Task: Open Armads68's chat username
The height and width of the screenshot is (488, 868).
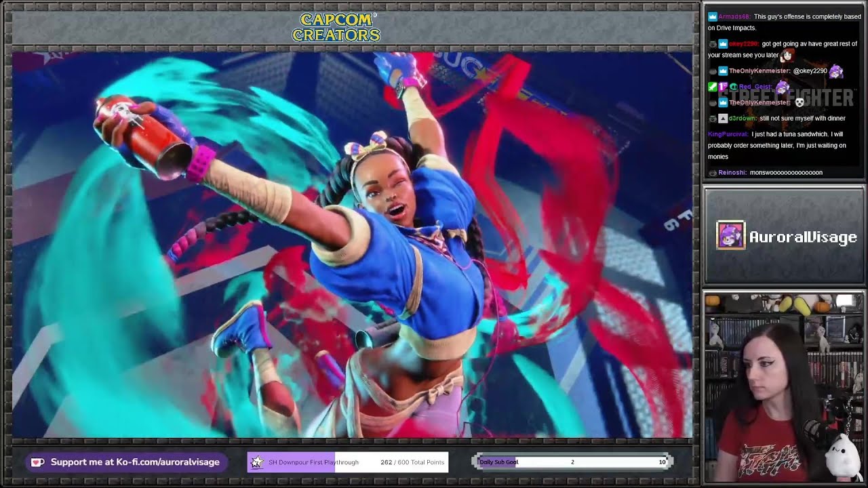Action: tap(734, 16)
